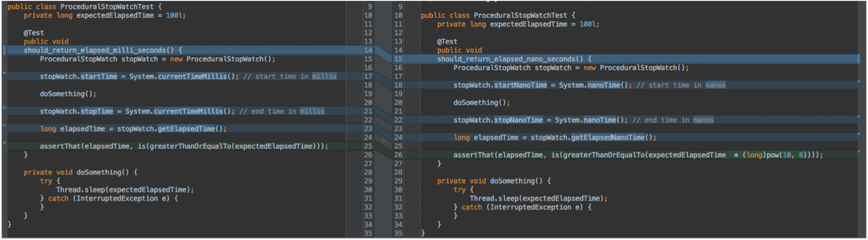Click the '// start time in millis' comment
The image size is (868, 240).
[x=290, y=77]
